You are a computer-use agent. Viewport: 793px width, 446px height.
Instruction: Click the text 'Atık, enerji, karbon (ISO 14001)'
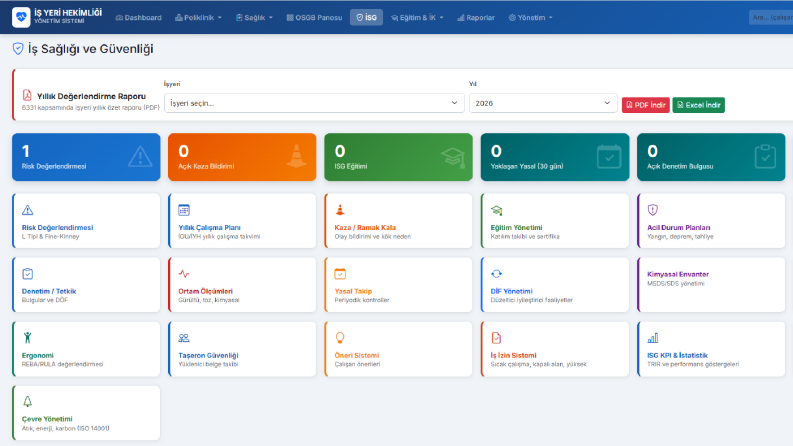coord(66,428)
